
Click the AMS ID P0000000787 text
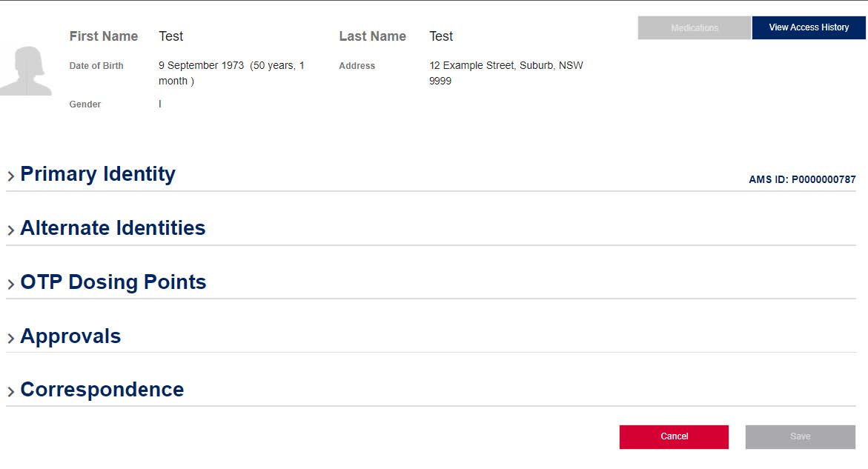(802, 179)
